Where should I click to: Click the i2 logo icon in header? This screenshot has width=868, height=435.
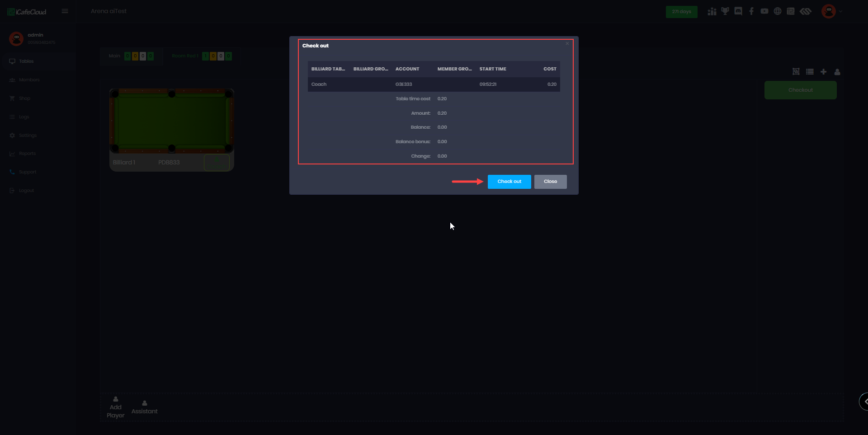(791, 11)
